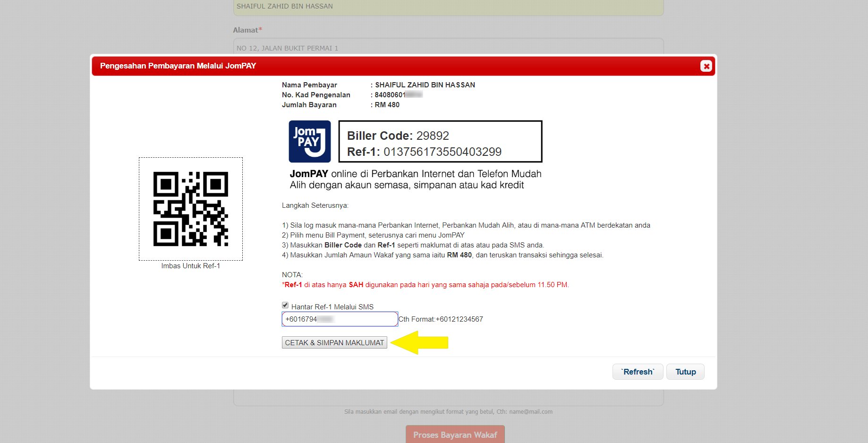Click the yellow arrow pointing to the print button
The height and width of the screenshot is (443, 868).
(x=419, y=342)
